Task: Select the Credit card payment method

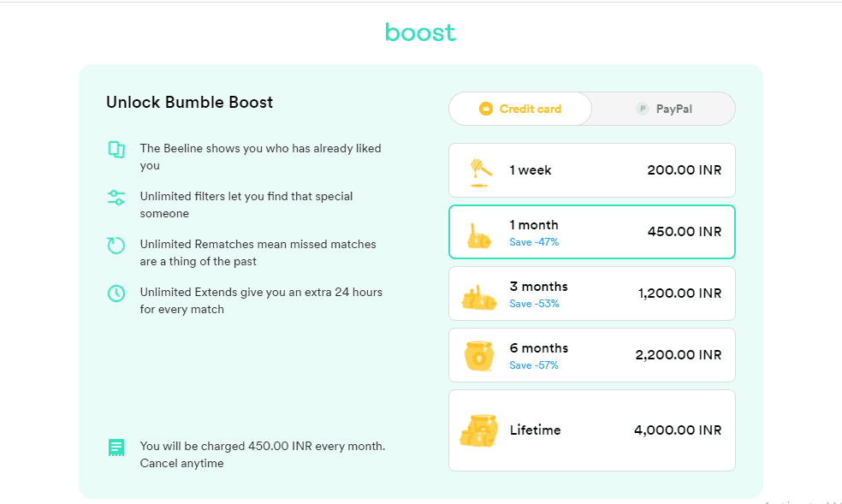Action: (x=519, y=109)
